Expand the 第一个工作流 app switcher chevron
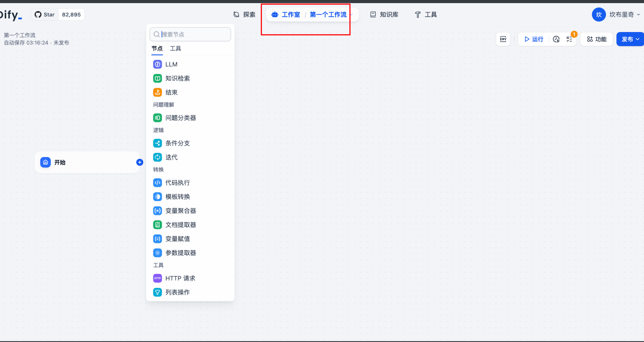Screen dimensions: 644x342 pyautogui.click(x=352, y=15)
